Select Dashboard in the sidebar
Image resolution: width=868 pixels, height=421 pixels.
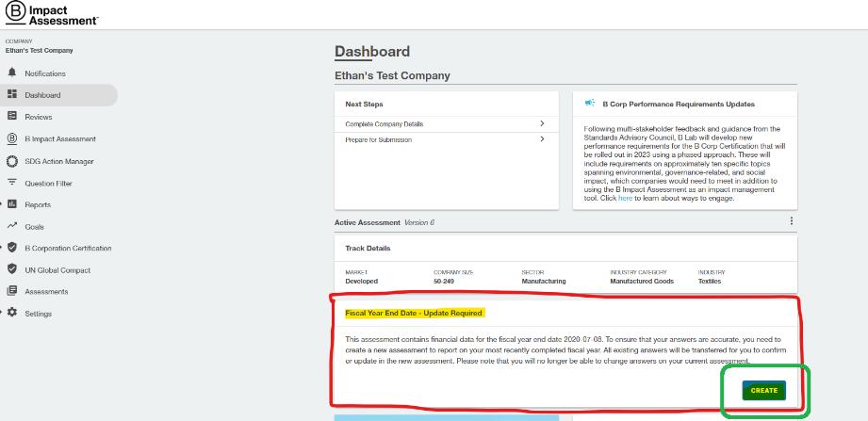(x=42, y=95)
